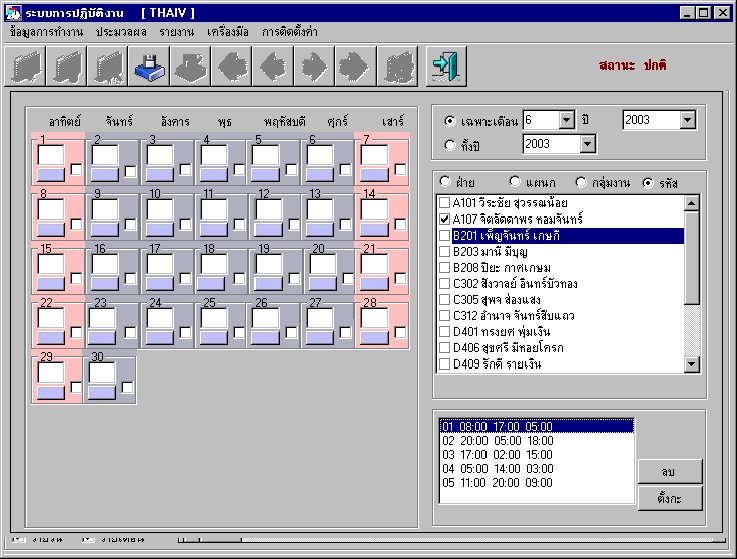Open the รายงาน menu
The width and height of the screenshot is (737, 559).
coord(176,32)
